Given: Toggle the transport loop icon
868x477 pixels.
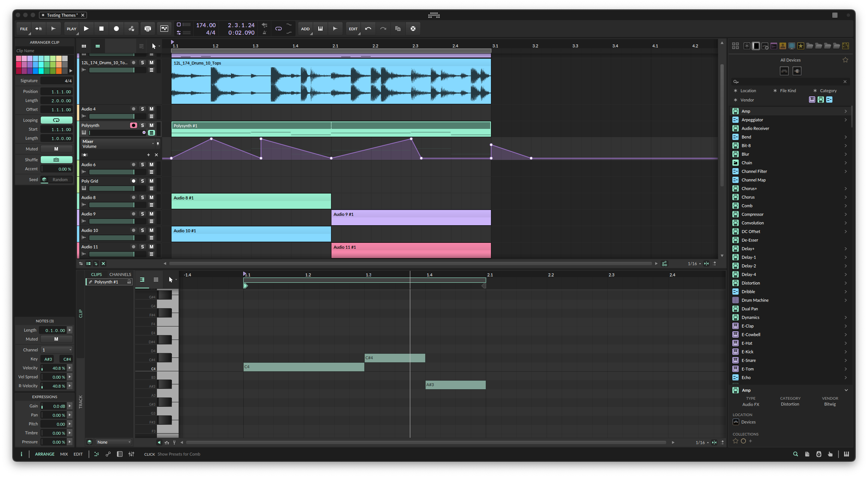Looking at the screenshot, I should click(x=278, y=28).
